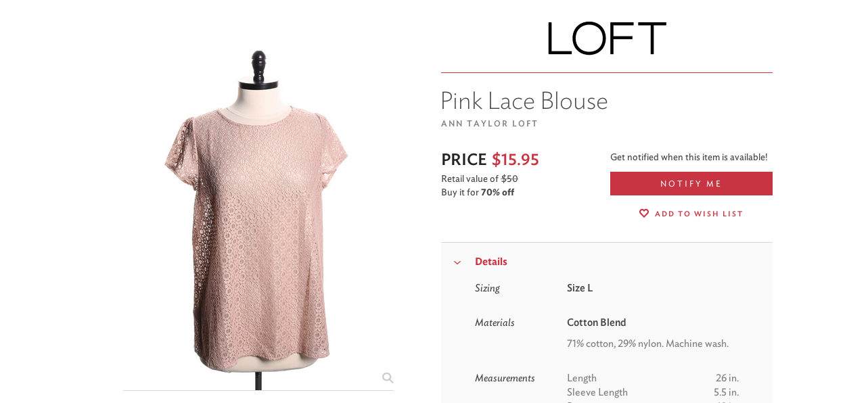Click the Sleeve Length 5.5 in. row

(653, 392)
